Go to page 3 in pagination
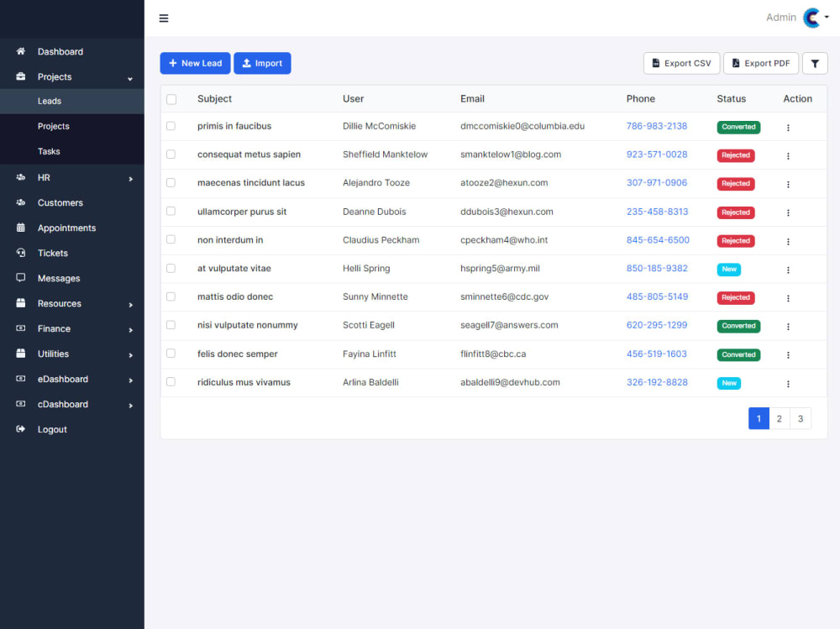This screenshot has height=629, width=840. pyautogui.click(x=800, y=417)
